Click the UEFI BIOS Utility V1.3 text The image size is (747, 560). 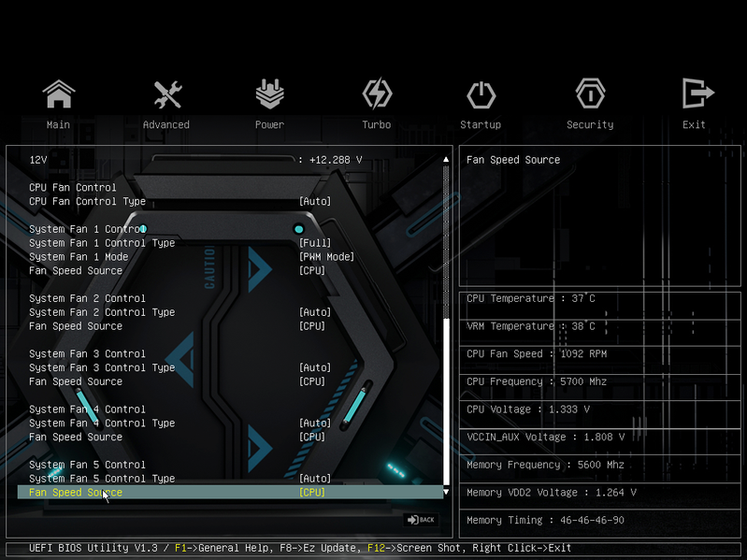coord(93,548)
